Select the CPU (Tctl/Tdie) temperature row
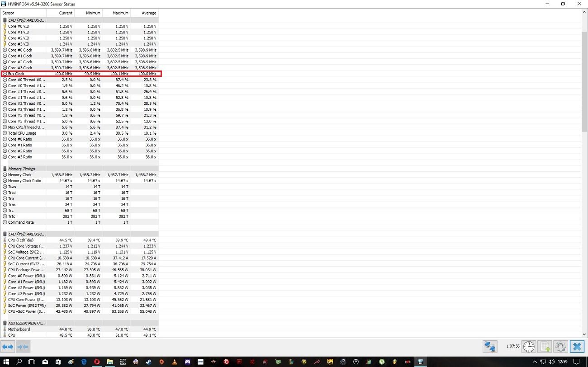The height and width of the screenshot is (367, 588). pos(79,240)
